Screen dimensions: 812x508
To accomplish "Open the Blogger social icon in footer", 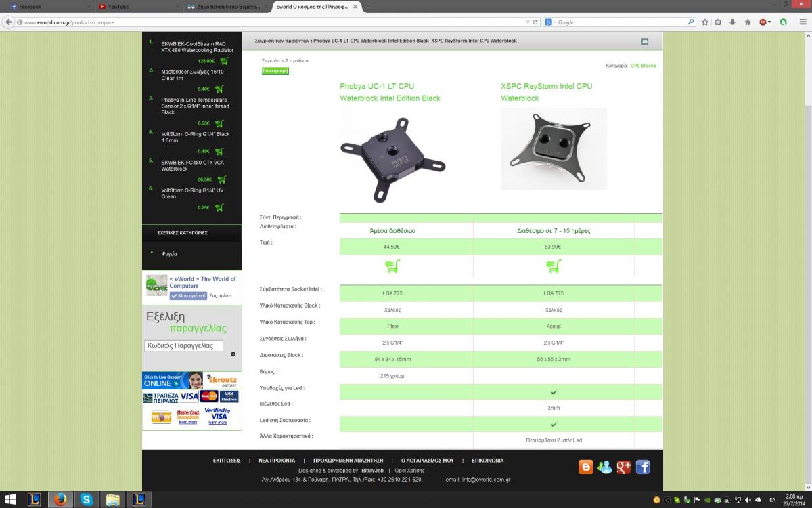I will tap(586, 467).
